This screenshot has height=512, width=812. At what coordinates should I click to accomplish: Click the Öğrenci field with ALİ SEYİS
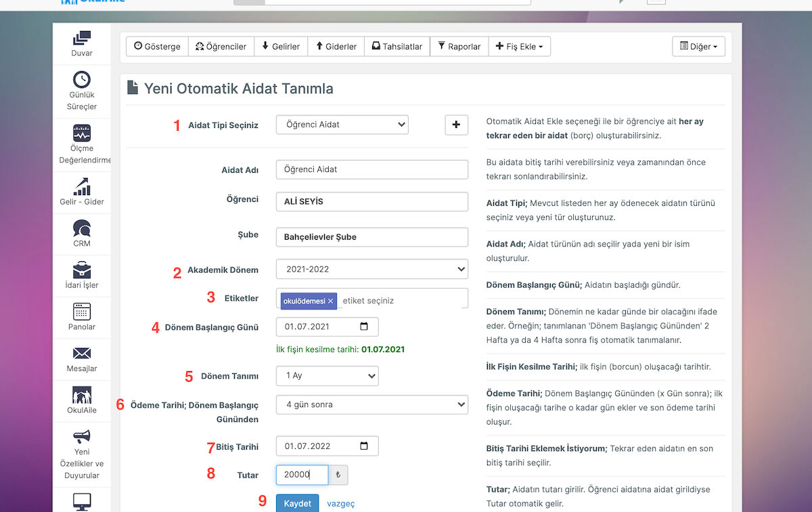pos(372,202)
